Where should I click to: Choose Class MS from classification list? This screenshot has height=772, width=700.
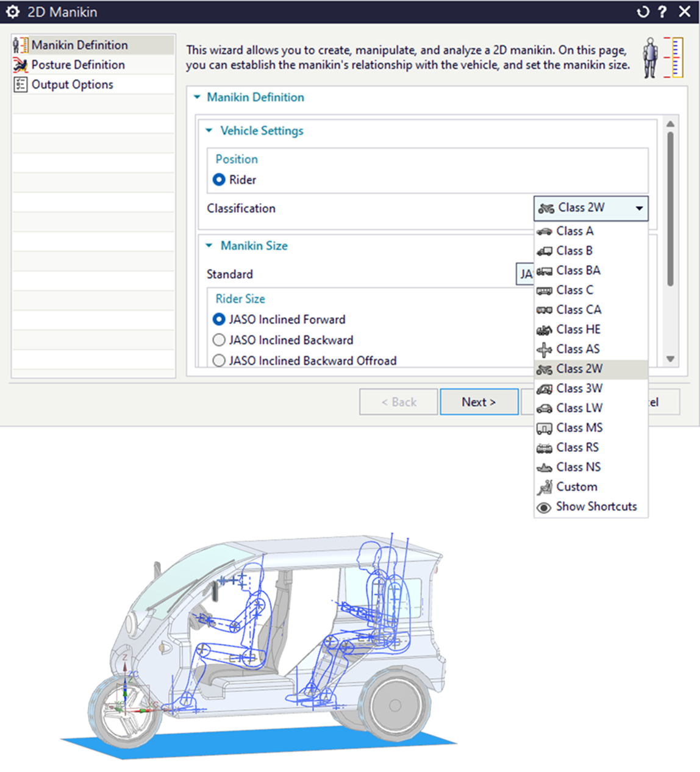click(579, 428)
